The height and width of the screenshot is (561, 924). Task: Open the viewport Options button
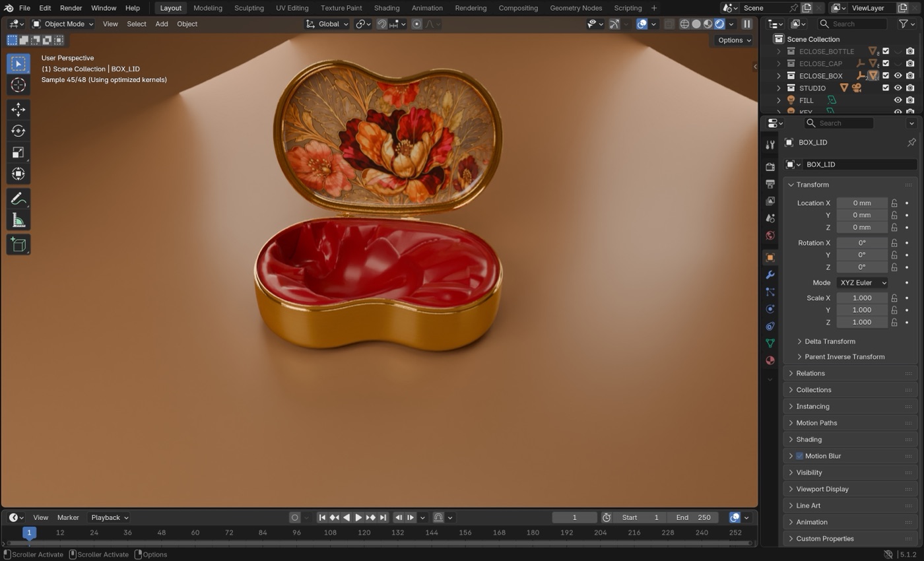[734, 40]
